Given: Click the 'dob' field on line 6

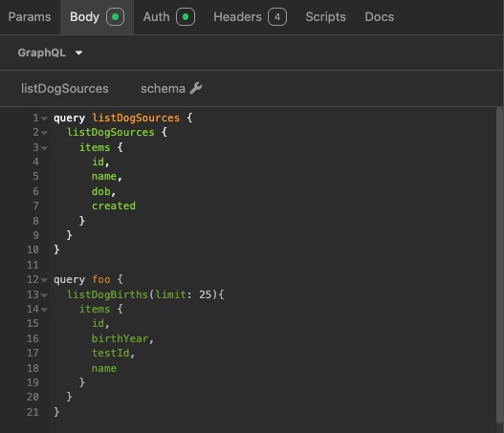Looking at the screenshot, I should click(x=101, y=191).
